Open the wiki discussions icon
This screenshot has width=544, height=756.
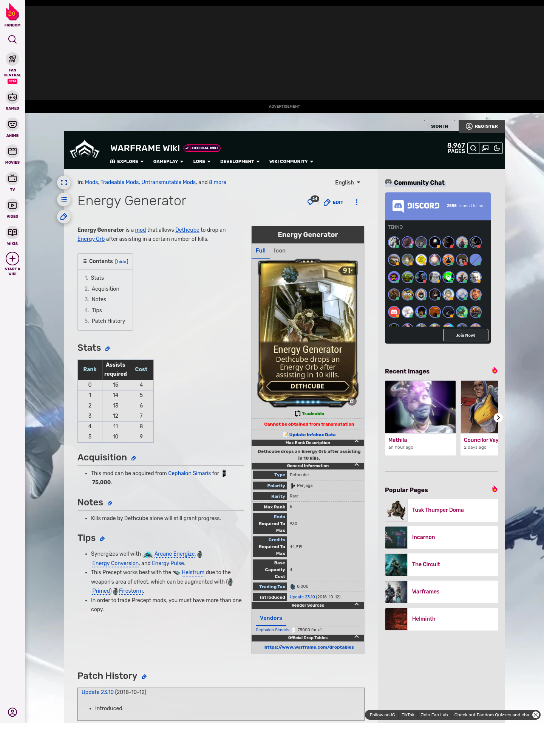[485, 149]
